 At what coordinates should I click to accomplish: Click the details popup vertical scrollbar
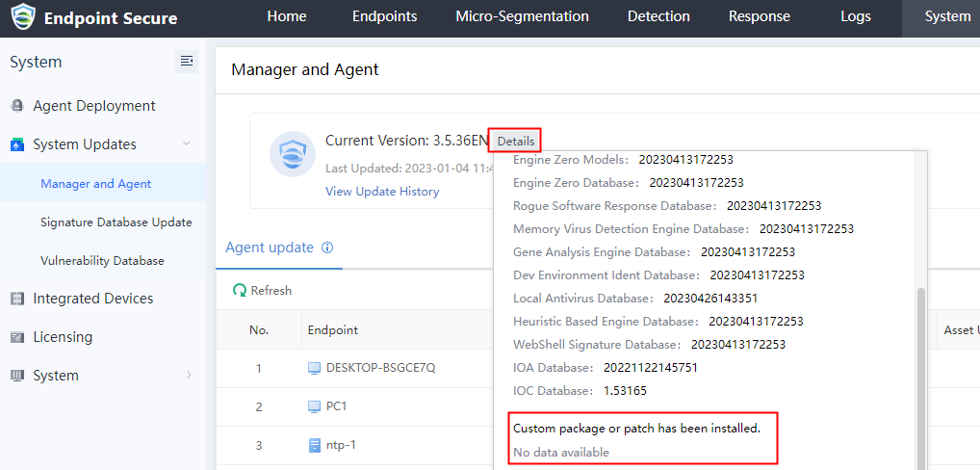point(921,376)
